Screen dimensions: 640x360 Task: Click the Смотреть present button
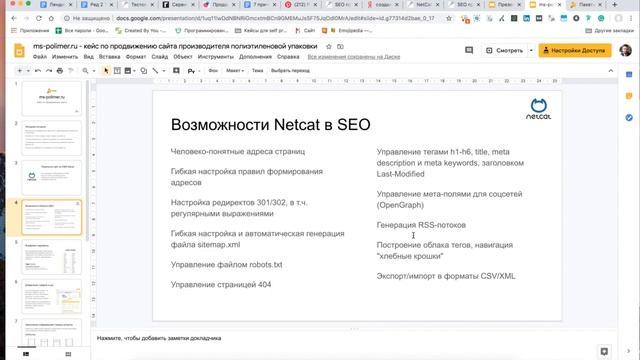point(504,50)
